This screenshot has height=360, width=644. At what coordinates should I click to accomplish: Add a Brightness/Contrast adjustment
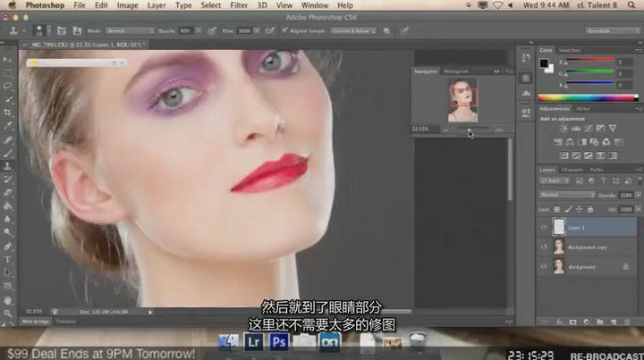564,129
